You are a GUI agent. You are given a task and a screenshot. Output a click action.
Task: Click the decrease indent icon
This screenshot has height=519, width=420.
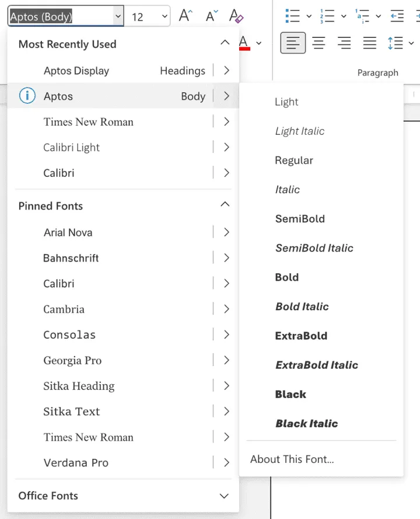pos(397,16)
